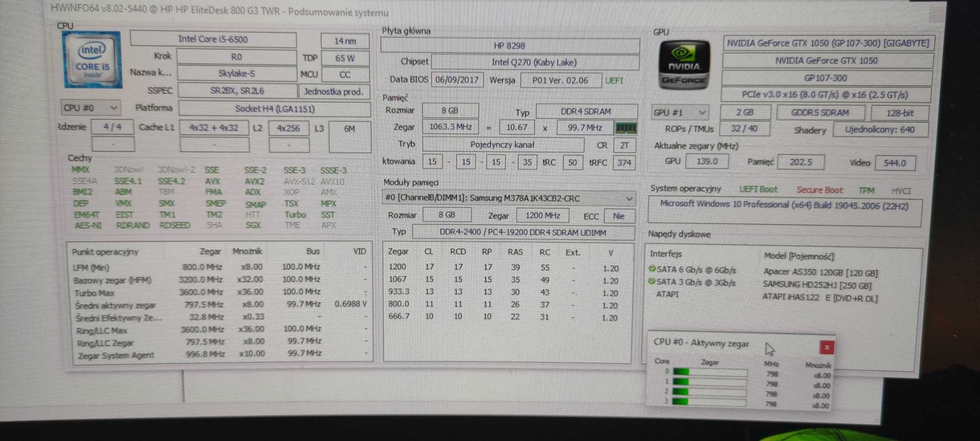Click the Core 3 clock usage bar

710,401
